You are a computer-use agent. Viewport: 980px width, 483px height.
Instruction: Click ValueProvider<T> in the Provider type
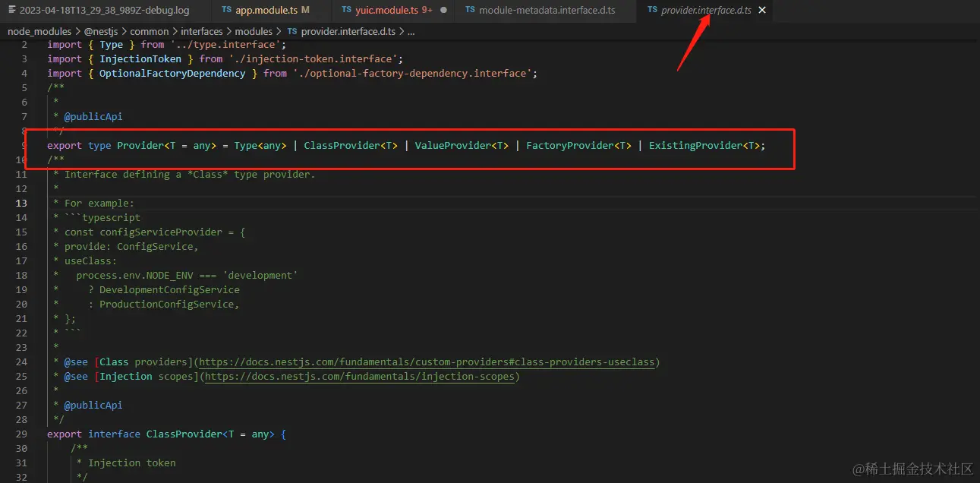462,146
